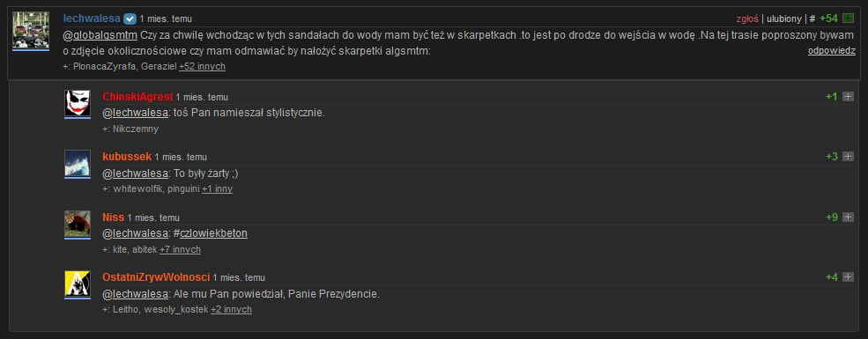The height and width of the screenshot is (339, 868).
Task: Click the Niss red panda avatar
Action: tap(78, 224)
